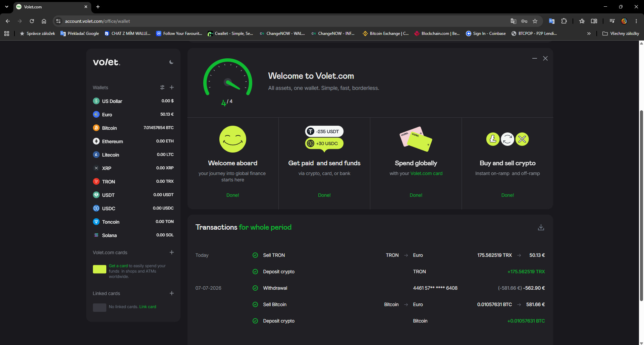
Task: Add a linked card plus icon
Action: coord(172,293)
